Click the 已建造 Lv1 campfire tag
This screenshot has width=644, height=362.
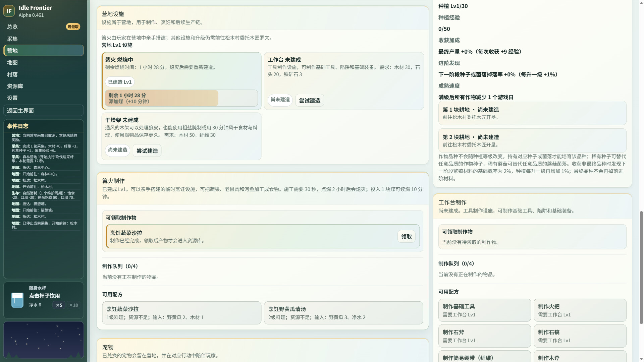[x=120, y=82]
